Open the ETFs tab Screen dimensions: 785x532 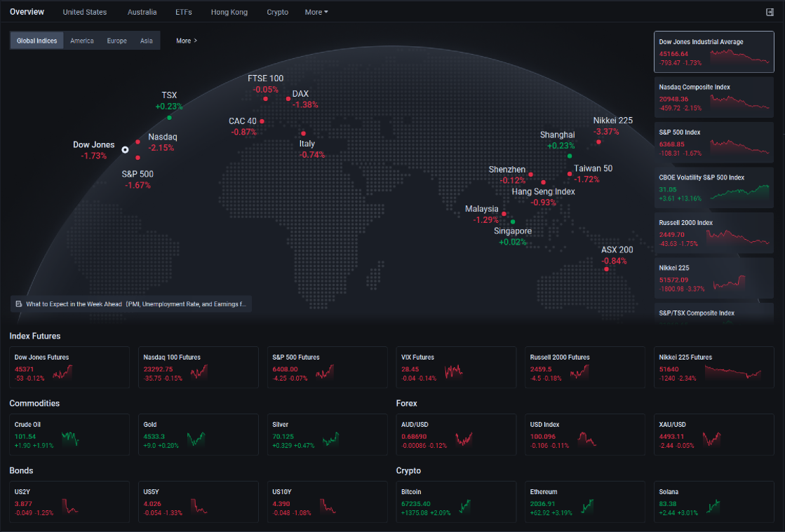tap(184, 12)
